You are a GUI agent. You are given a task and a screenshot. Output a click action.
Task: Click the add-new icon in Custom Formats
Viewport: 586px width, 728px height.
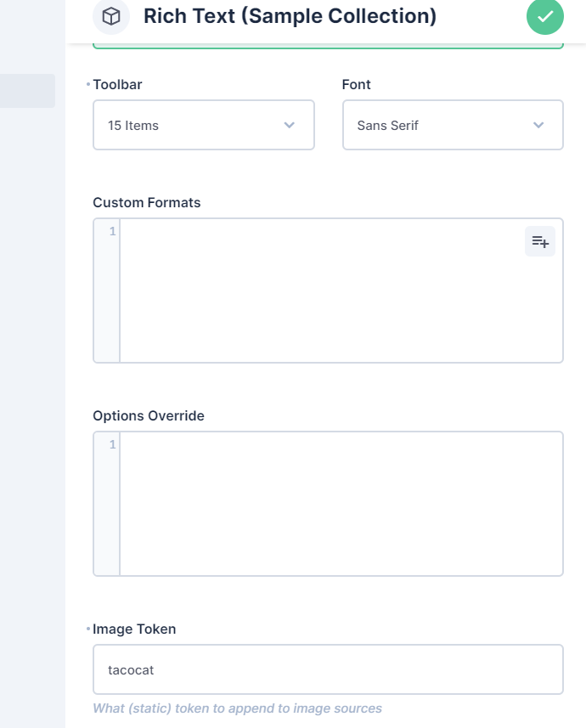click(x=540, y=242)
